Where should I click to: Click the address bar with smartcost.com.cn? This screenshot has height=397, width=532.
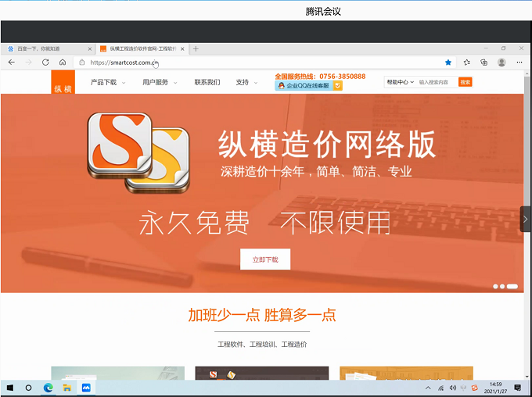[x=258, y=63]
